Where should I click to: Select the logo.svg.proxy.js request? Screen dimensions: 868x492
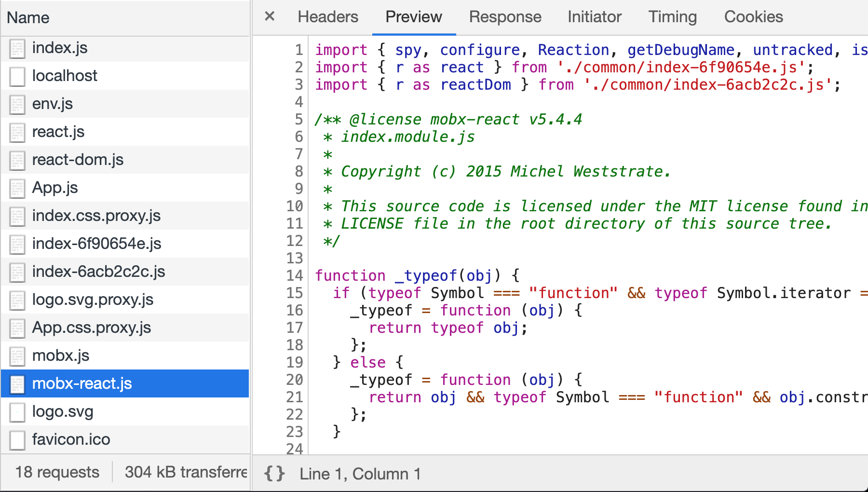[x=125, y=300]
